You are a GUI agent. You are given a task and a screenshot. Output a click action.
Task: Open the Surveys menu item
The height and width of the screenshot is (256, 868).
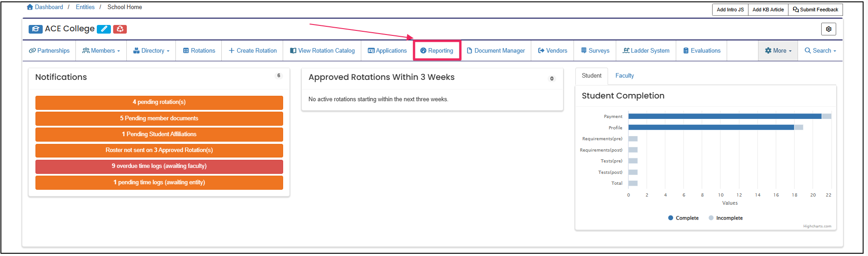point(595,51)
